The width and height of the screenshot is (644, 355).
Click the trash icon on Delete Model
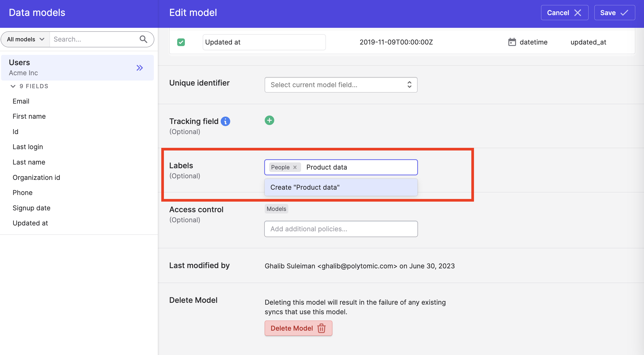[x=321, y=328]
